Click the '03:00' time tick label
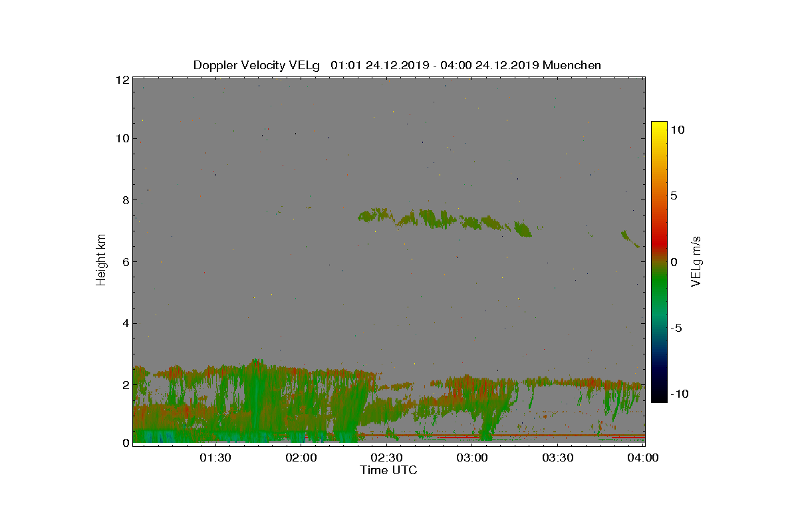This screenshot has height=532, width=798. coord(473,458)
